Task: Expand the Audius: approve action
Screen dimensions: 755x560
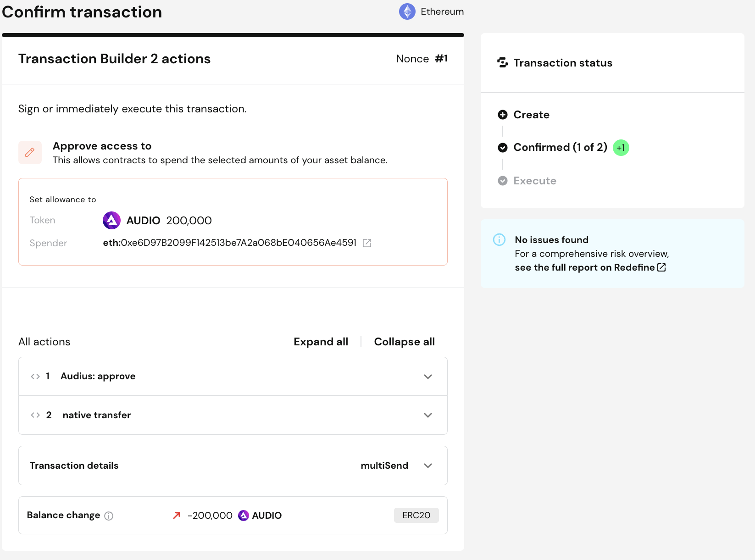Action: point(427,377)
